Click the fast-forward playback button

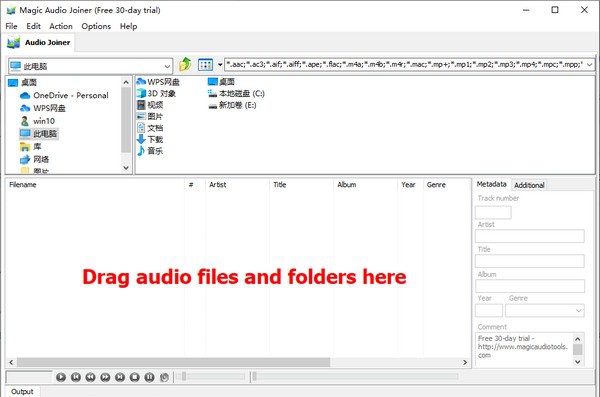tap(105, 377)
